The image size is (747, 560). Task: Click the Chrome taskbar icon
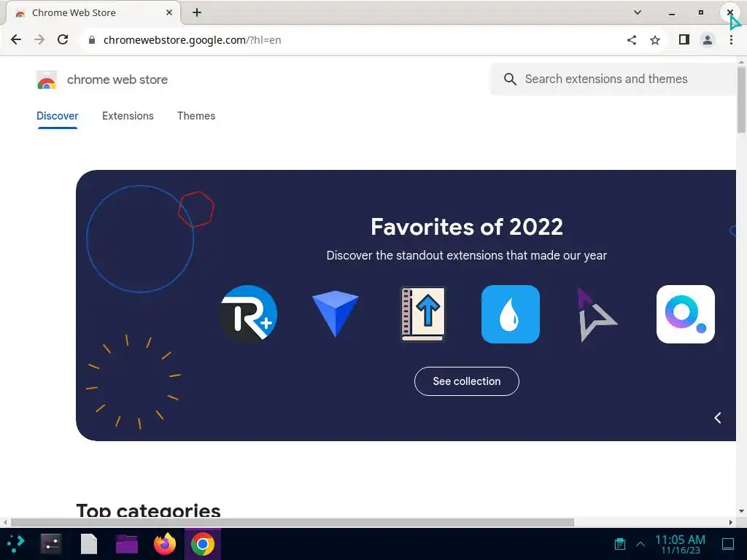tap(203, 544)
